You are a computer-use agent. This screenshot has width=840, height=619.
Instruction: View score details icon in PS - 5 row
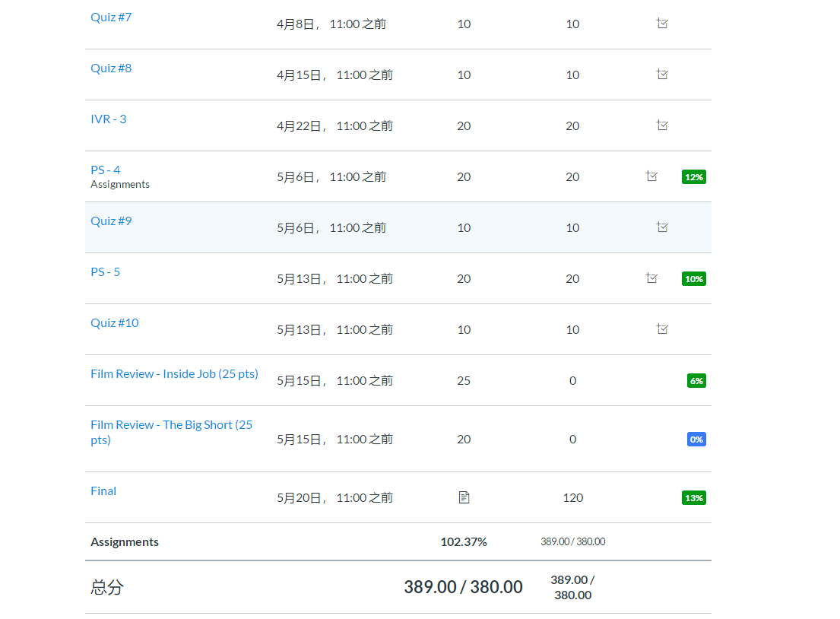point(651,278)
